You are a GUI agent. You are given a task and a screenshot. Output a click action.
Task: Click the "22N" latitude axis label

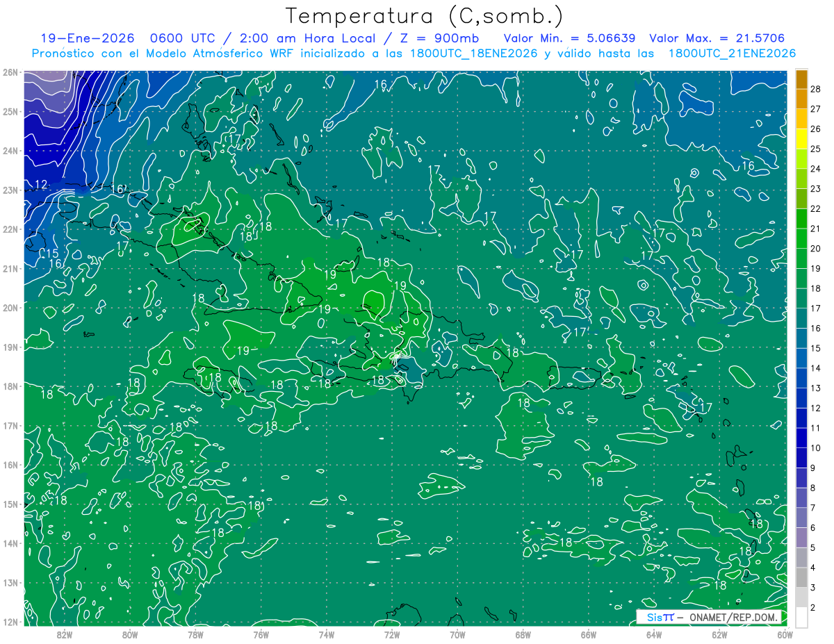[x=10, y=229]
